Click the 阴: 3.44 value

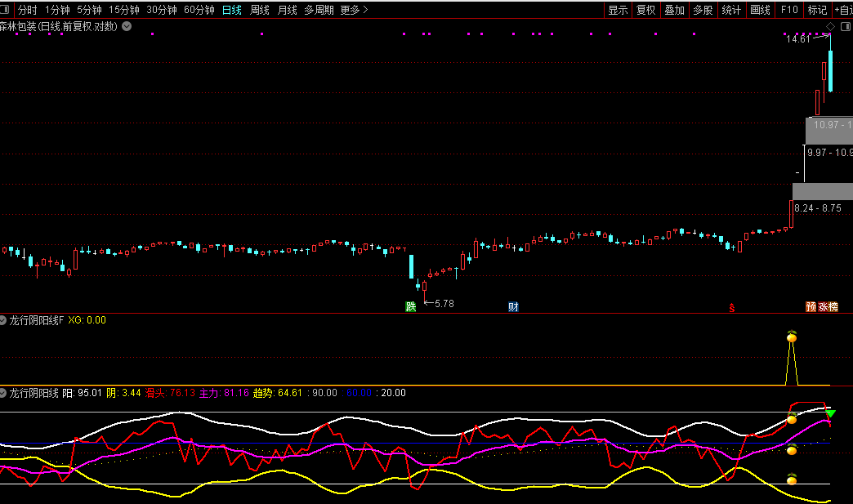click(123, 393)
